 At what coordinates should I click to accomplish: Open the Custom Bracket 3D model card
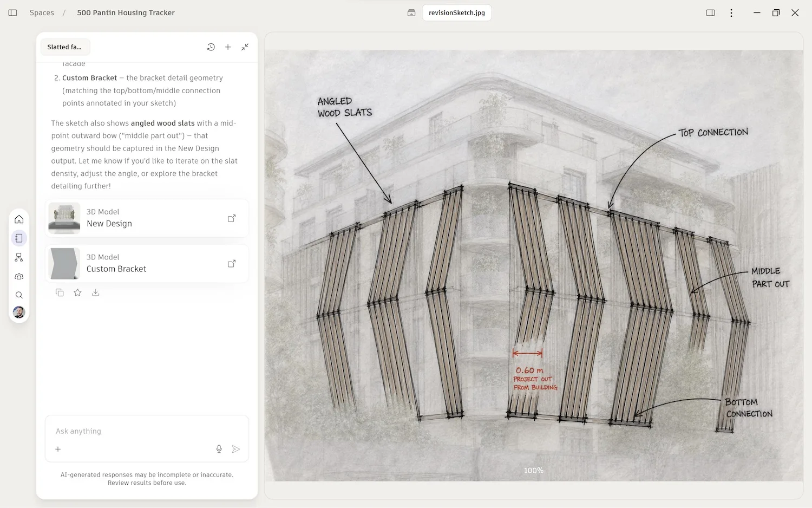[147, 264]
